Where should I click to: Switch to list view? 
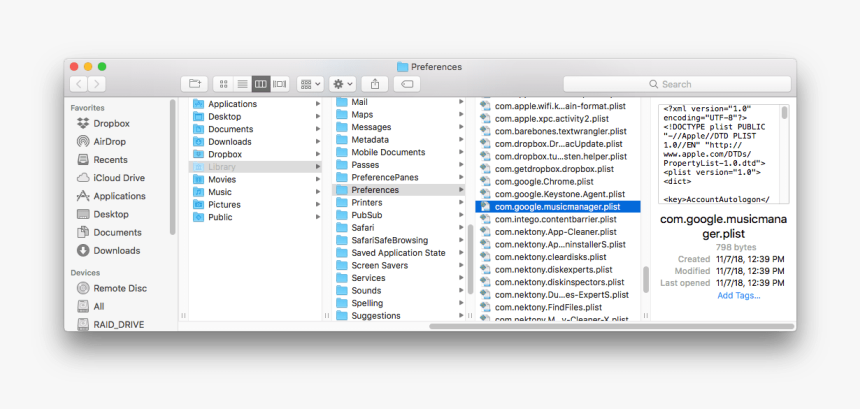tap(242, 84)
